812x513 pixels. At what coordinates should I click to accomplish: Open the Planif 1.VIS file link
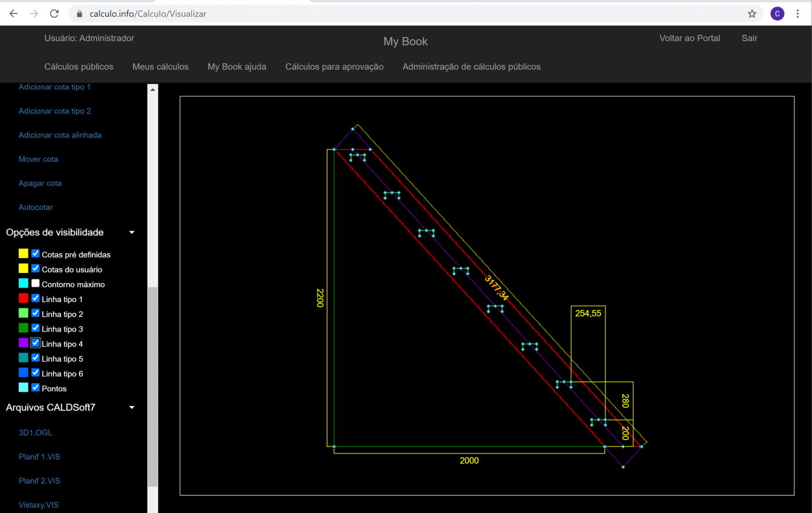click(x=39, y=457)
